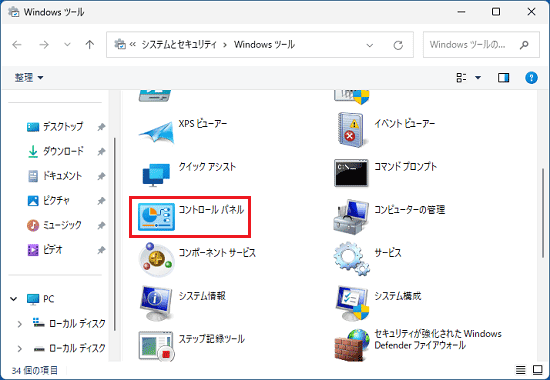Switch to large icons view in status bar
The height and width of the screenshot is (380, 550).
point(538,369)
